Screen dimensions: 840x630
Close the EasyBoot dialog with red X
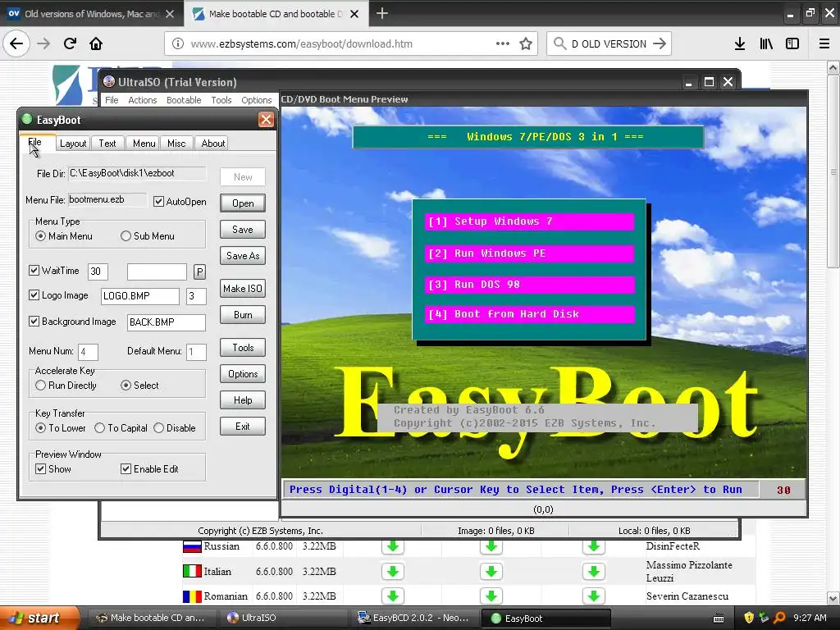tap(266, 120)
